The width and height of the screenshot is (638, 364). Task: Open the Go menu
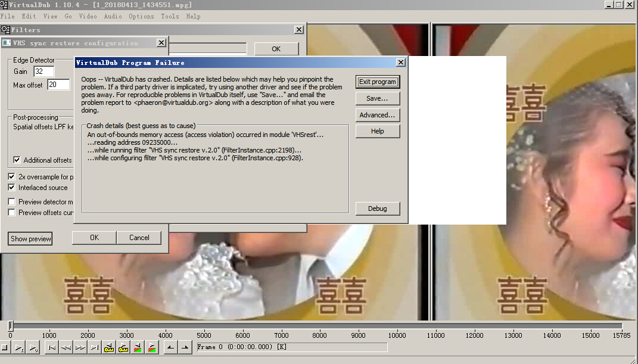(x=68, y=16)
